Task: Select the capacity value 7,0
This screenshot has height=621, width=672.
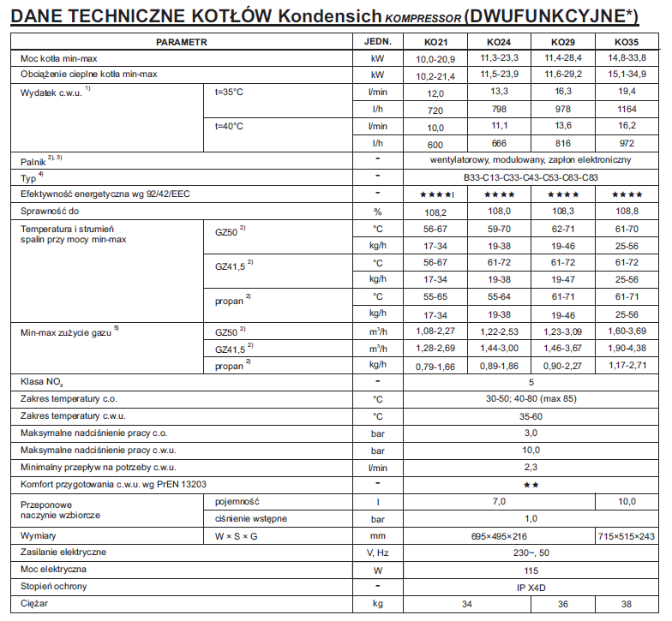Action: (499, 502)
